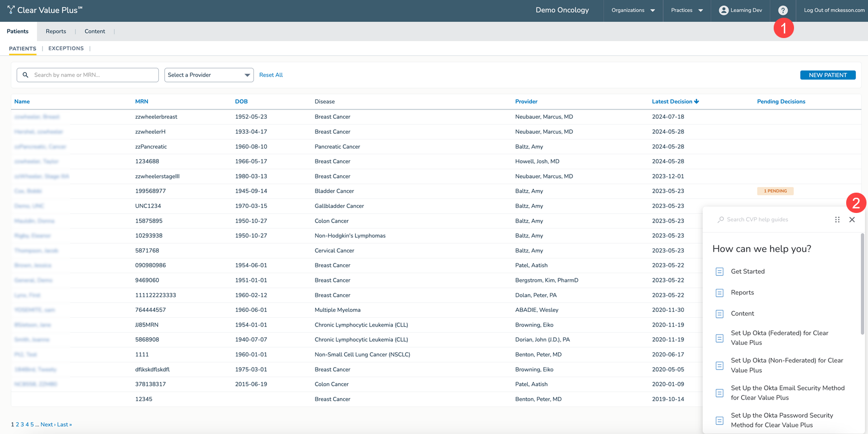Viewport: 868px width, 434px height.
Task: Click the sort arrow on Latest Decision
Action: (697, 101)
